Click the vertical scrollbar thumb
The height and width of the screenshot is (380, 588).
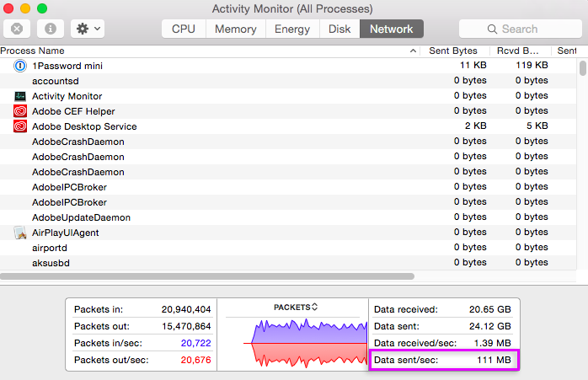(x=582, y=68)
